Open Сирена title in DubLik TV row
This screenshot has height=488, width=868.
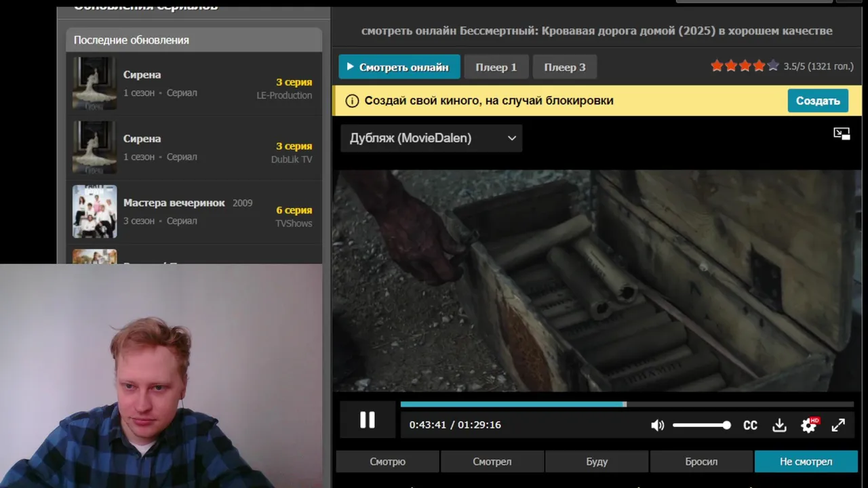pos(142,138)
